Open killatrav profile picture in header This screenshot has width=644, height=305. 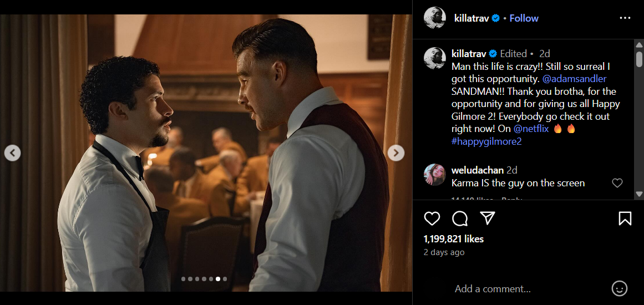pyautogui.click(x=434, y=18)
